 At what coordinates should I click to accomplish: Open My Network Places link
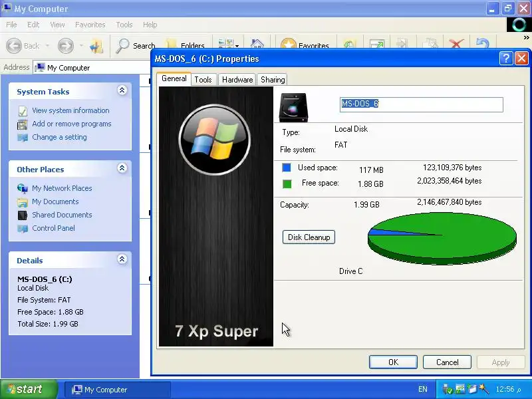62,188
